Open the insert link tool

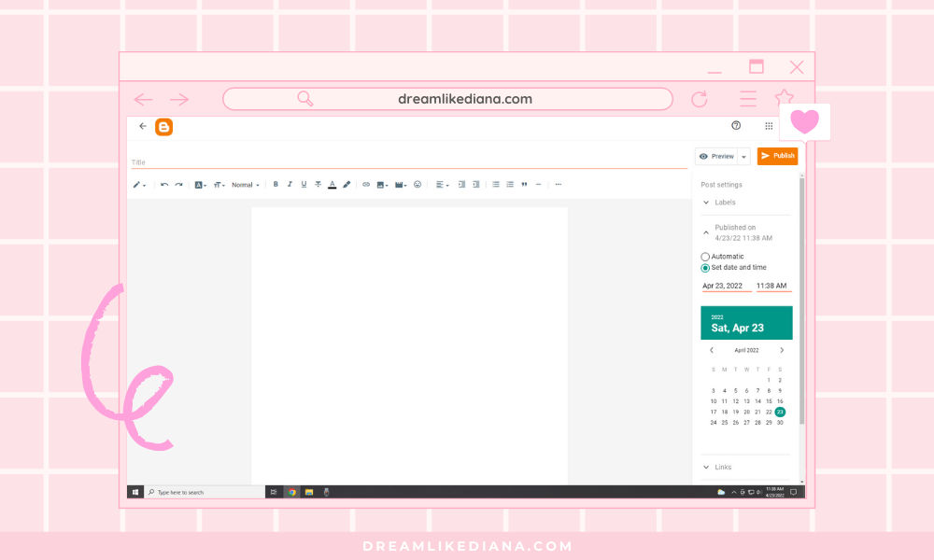(x=365, y=184)
